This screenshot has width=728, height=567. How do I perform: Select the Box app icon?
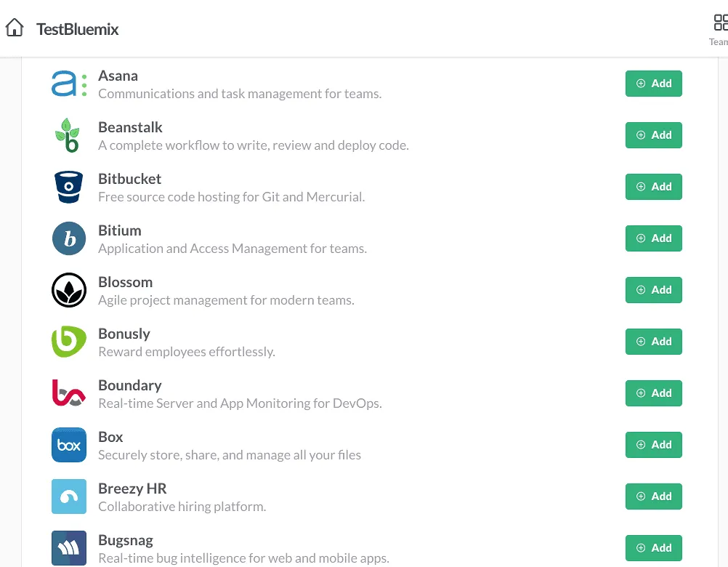pos(68,444)
